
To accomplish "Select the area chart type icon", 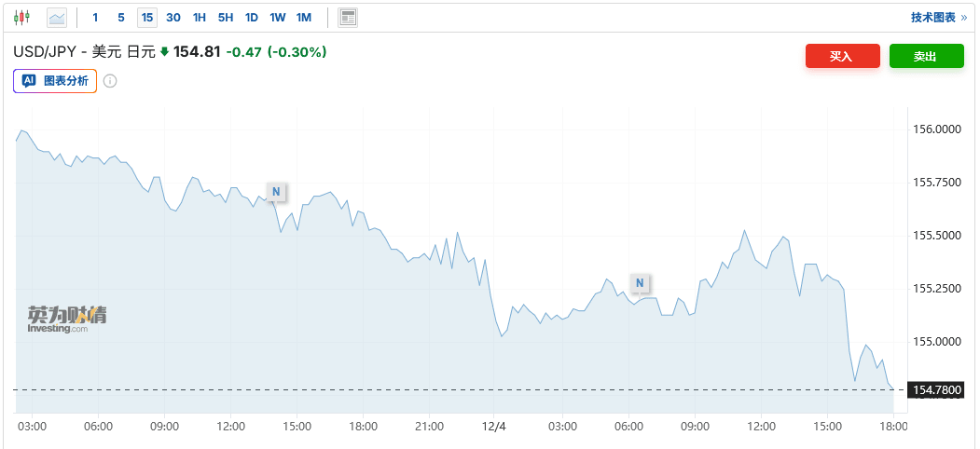I will pyautogui.click(x=57, y=17).
